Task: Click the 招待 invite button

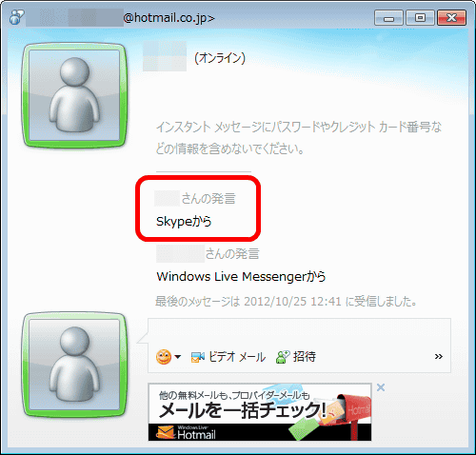Action: tap(296, 357)
